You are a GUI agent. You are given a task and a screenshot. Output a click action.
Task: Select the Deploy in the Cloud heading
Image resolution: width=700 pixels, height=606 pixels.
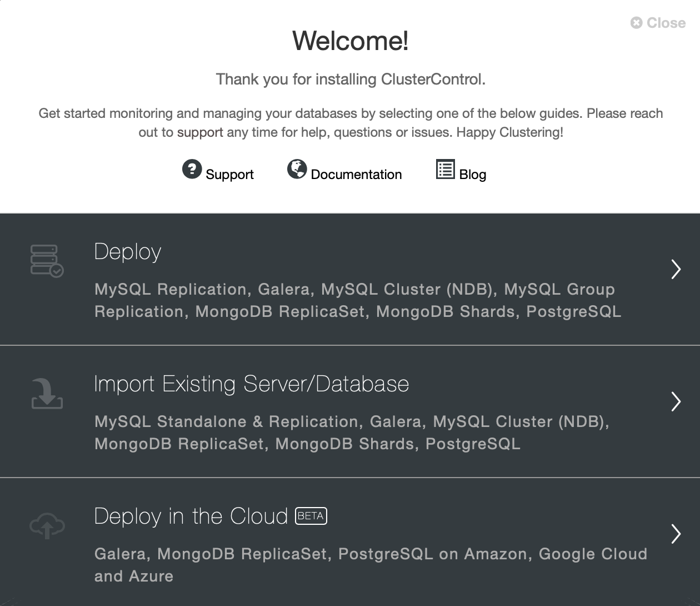pos(191,516)
